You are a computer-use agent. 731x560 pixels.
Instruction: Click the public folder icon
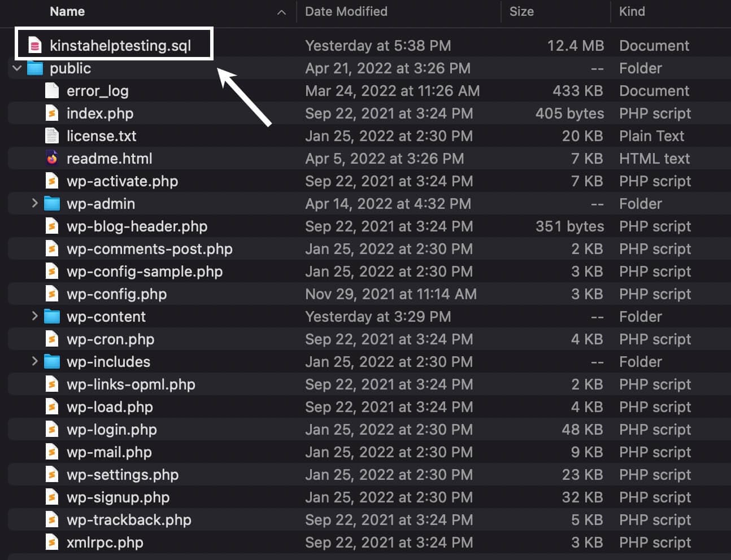[34, 68]
